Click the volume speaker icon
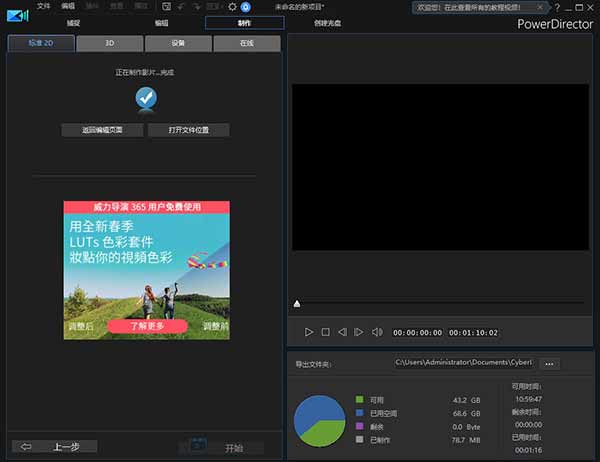Screen dimensions: 600x462 coord(377,332)
